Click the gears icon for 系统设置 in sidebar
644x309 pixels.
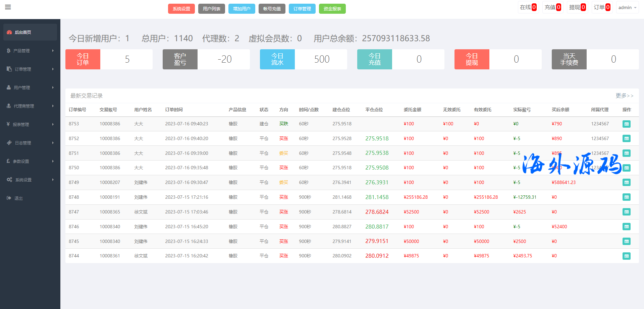tap(9, 180)
